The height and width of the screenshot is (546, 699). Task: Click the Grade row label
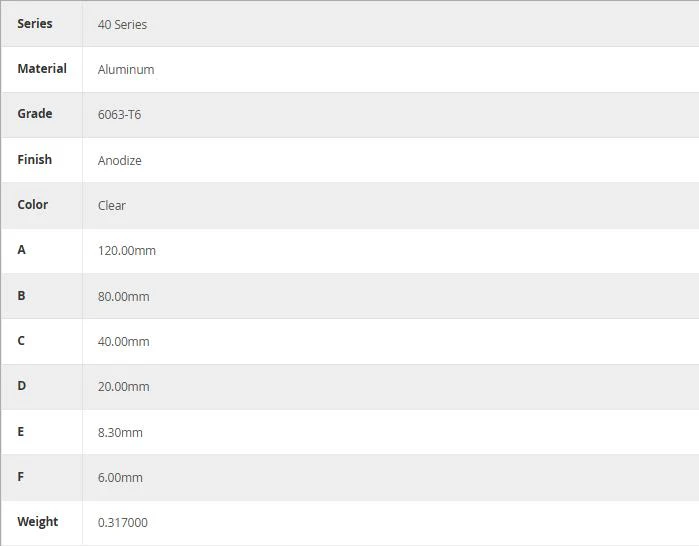[x=35, y=114]
